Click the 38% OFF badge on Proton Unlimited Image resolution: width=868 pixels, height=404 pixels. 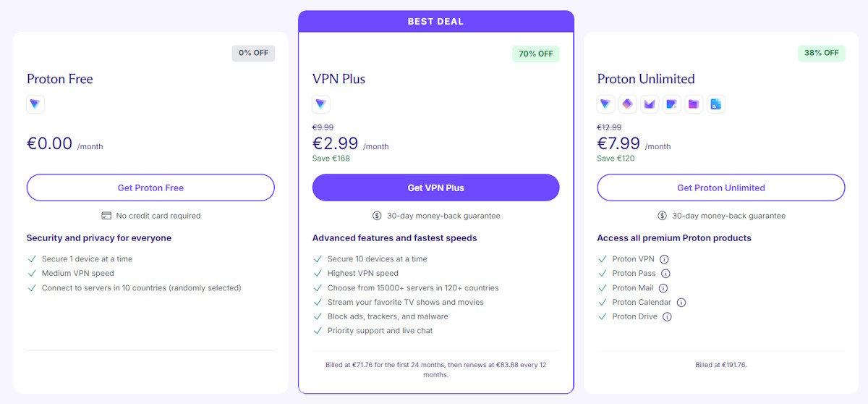pos(821,53)
